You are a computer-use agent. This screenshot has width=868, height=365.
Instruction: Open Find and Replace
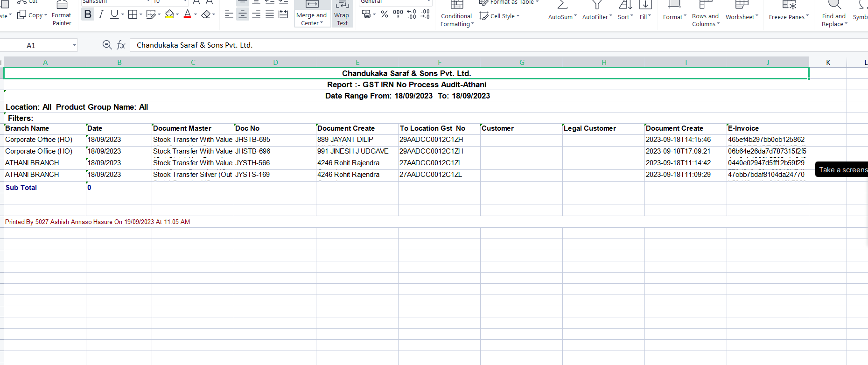tap(834, 14)
